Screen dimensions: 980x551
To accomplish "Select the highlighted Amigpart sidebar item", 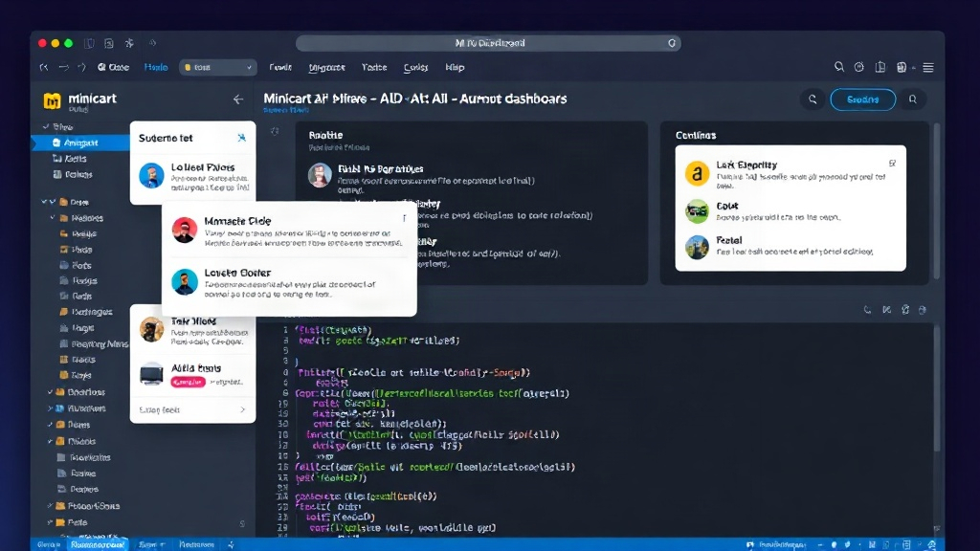I will pyautogui.click(x=81, y=143).
